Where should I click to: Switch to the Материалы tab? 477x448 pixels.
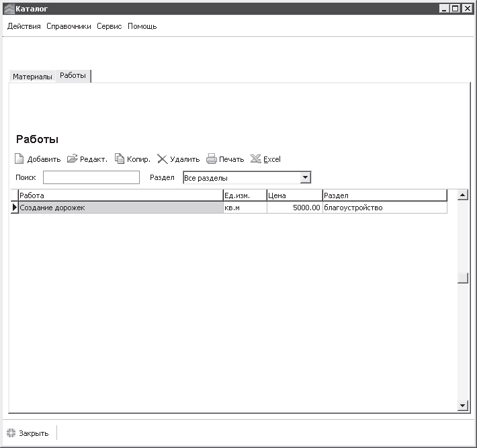click(x=32, y=77)
